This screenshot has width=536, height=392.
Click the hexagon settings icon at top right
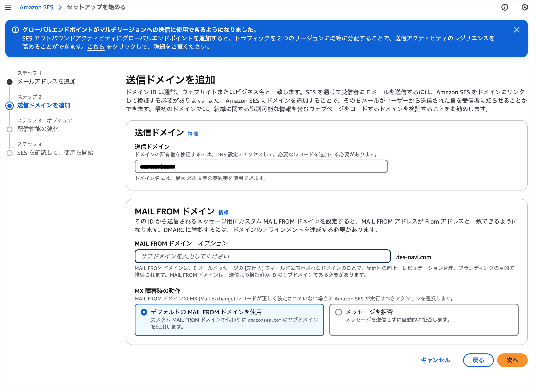[525, 7]
